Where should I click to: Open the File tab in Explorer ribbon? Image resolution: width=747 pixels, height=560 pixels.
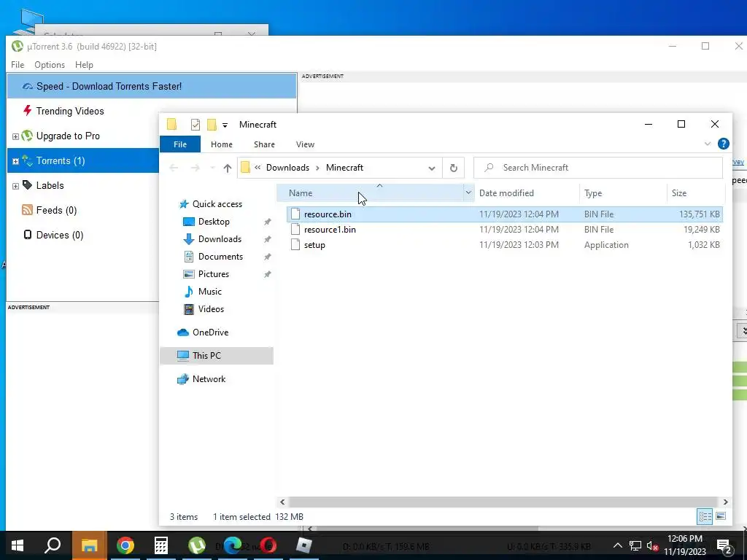(x=180, y=144)
